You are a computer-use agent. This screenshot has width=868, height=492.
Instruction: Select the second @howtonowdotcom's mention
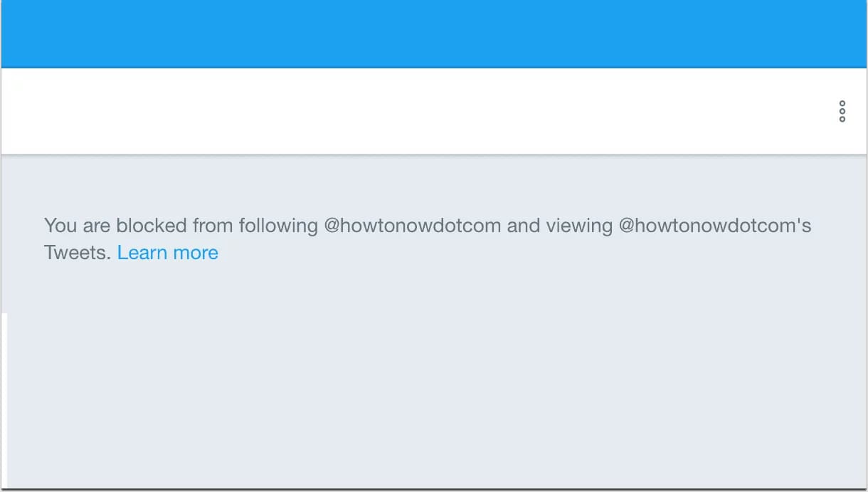[715, 226]
